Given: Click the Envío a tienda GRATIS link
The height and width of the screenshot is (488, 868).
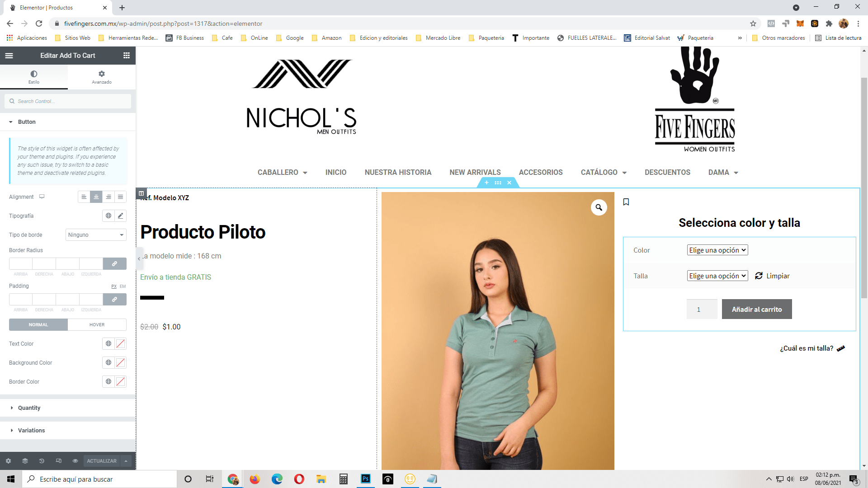Looking at the screenshot, I should [175, 277].
